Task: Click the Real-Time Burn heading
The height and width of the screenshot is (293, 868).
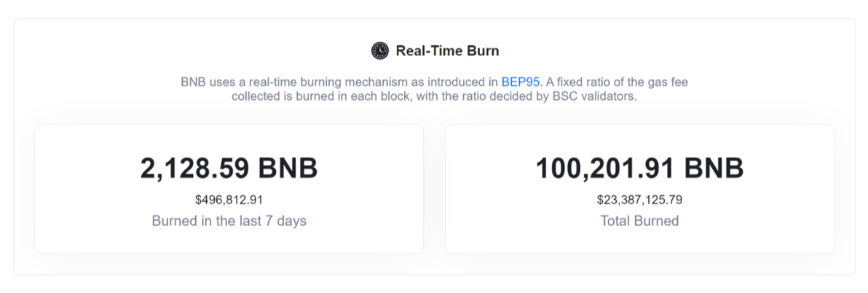Action: point(447,51)
